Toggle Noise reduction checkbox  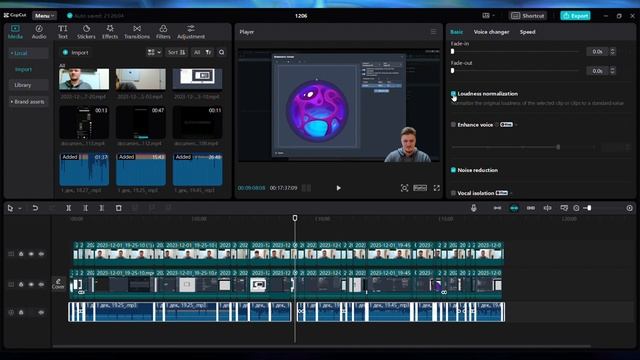click(x=453, y=170)
